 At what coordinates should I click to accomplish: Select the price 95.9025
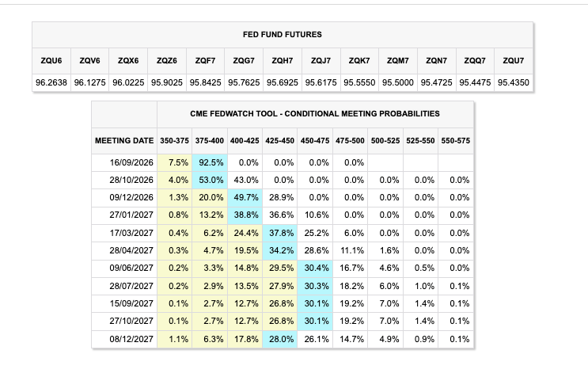(167, 82)
